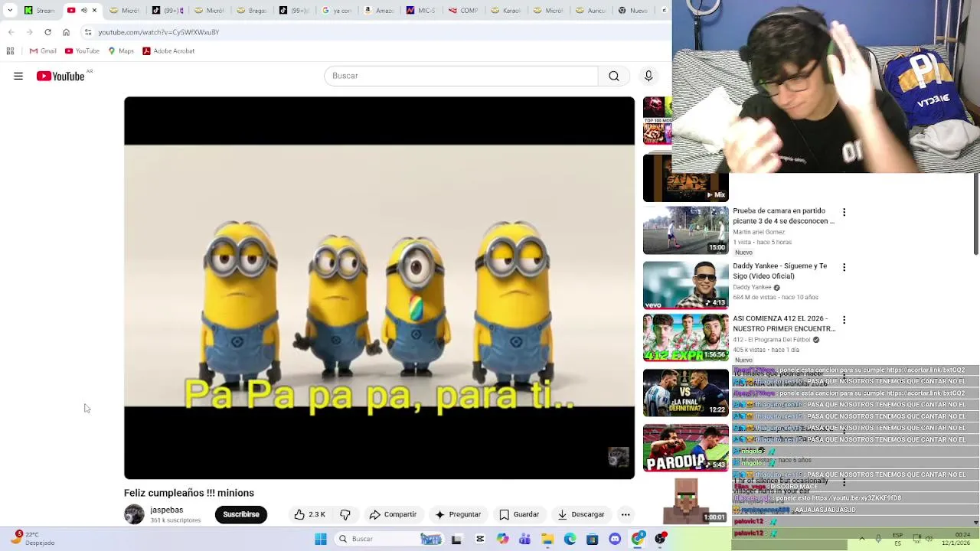Mute the YouTube tab via its speaker icon
Image resolution: width=980 pixels, height=551 pixels.
pyautogui.click(x=84, y=10)
